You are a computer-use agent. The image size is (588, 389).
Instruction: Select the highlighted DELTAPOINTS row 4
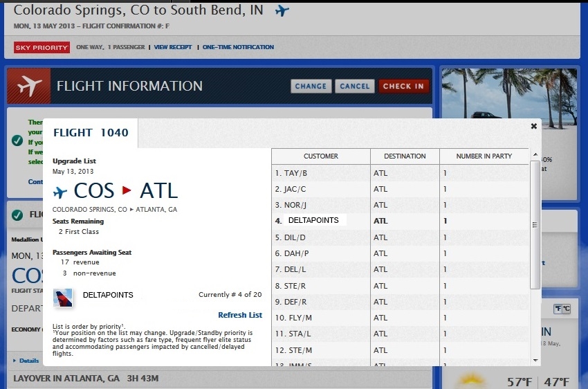tap(400, 221)
